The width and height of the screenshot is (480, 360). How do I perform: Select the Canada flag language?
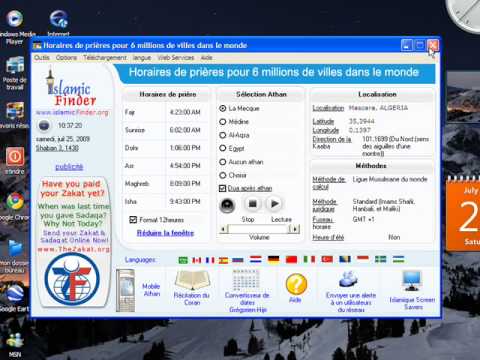[x=197, y=260]
